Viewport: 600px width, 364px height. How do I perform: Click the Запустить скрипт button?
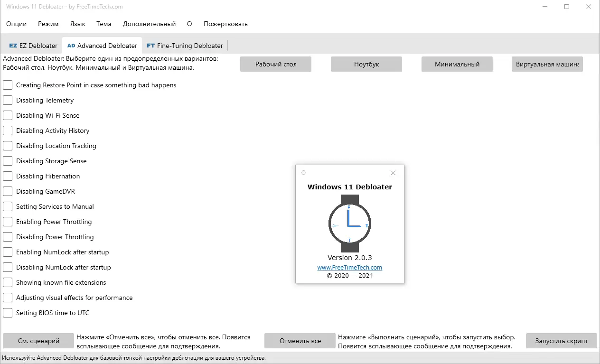coord(561,341)
